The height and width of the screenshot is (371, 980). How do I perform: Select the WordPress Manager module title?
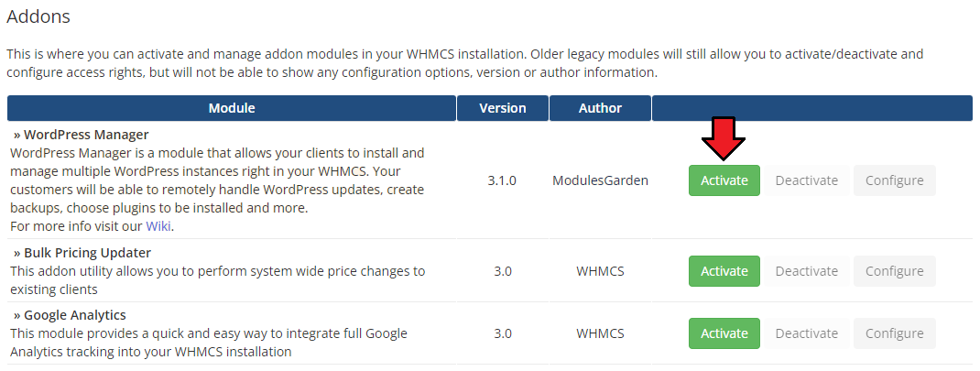pos(81,135)
